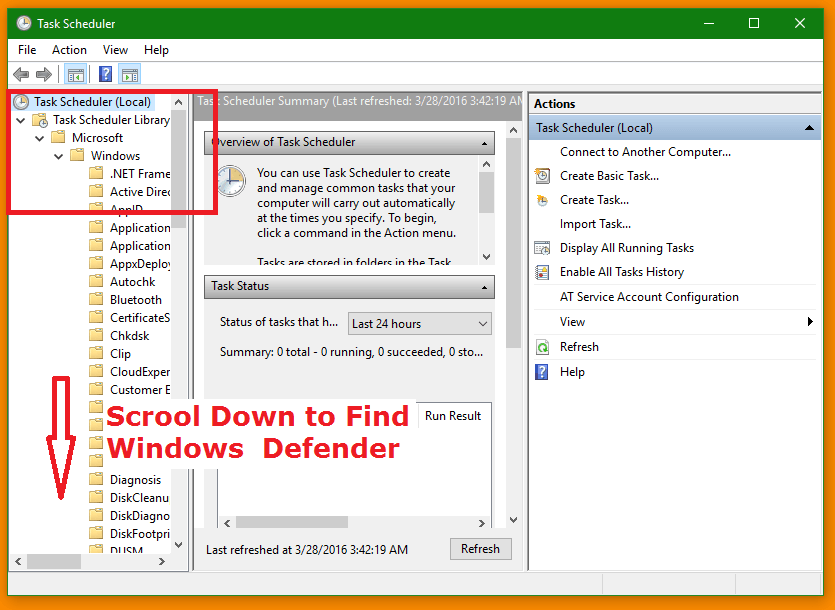This screenshot has height=610, width=835.
Task: Collapse the Task Scheduler Library node
Action: click(21, 120)
